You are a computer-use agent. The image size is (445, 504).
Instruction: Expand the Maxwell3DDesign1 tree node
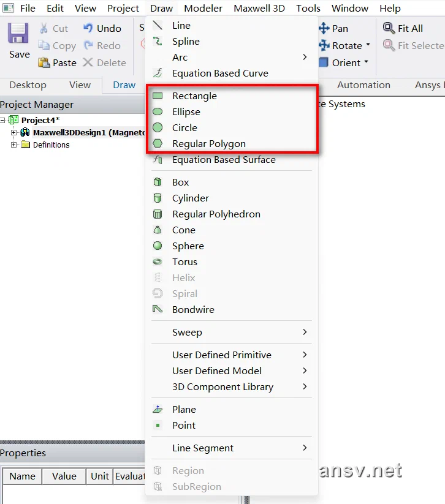[x=13, y=132]
